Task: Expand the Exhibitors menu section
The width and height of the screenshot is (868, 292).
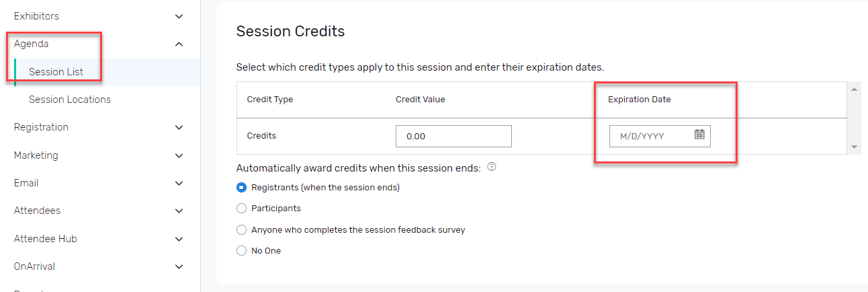Action: coord(179,16)
